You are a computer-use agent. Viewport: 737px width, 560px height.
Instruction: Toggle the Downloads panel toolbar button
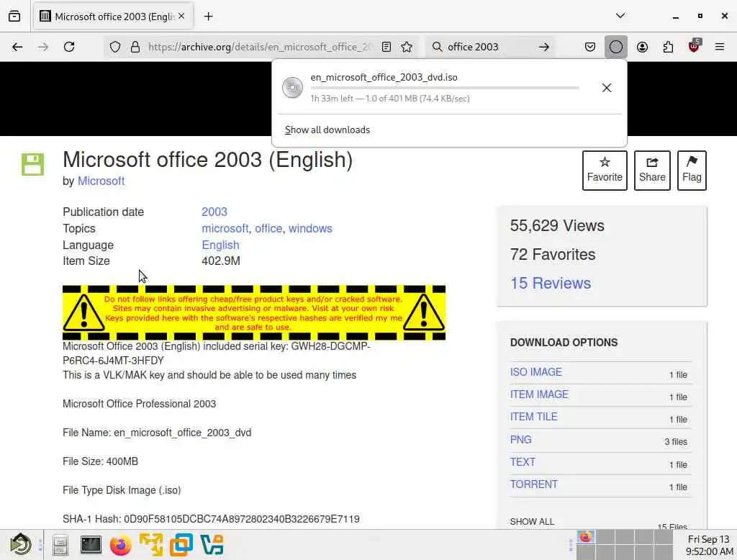616,47
